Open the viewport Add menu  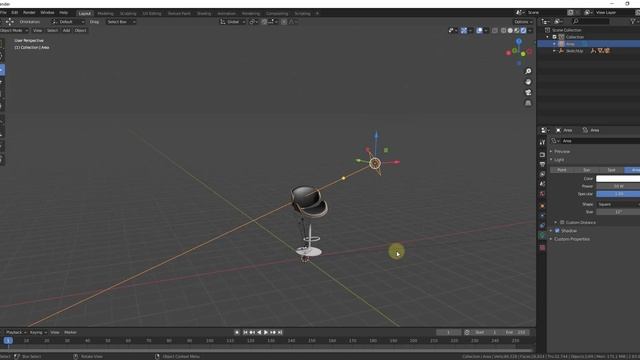pyautogui.click(x=66, y=30)
